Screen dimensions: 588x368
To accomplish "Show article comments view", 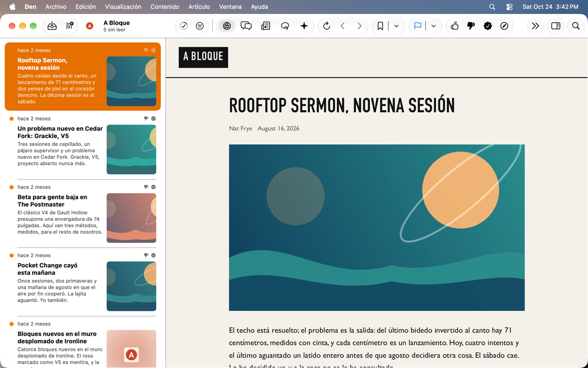I will (x=246, y=26).
